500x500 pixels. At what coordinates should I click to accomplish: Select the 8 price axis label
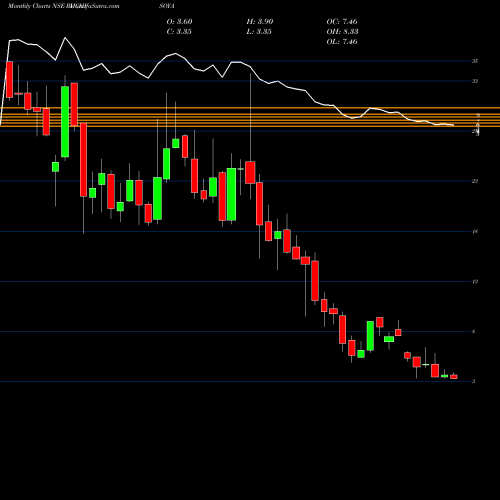click(x=474, y=332)
